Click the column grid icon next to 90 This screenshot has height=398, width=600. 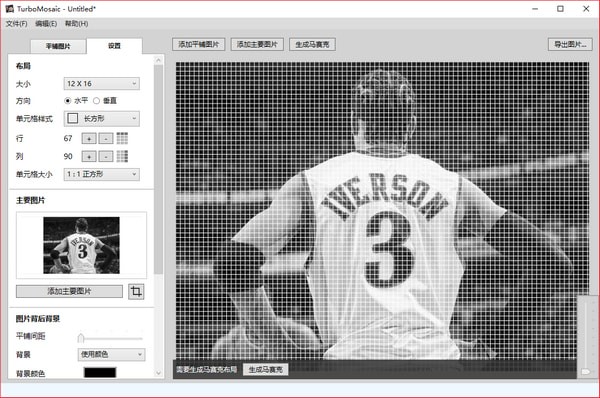[122, 156]
